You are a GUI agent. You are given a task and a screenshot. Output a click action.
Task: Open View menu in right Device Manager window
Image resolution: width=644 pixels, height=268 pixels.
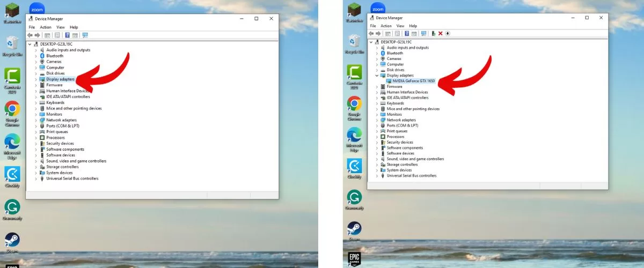pyautogui.click(x=400, y=26)
